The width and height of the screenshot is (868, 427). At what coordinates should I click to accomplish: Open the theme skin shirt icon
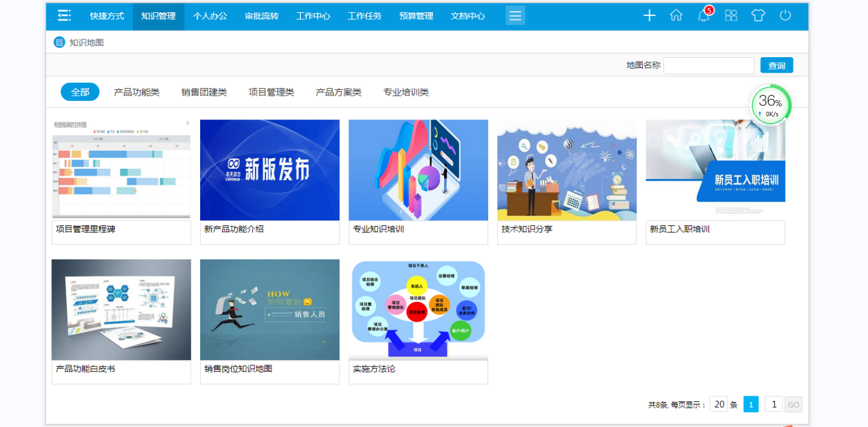(x=758, y=16)
